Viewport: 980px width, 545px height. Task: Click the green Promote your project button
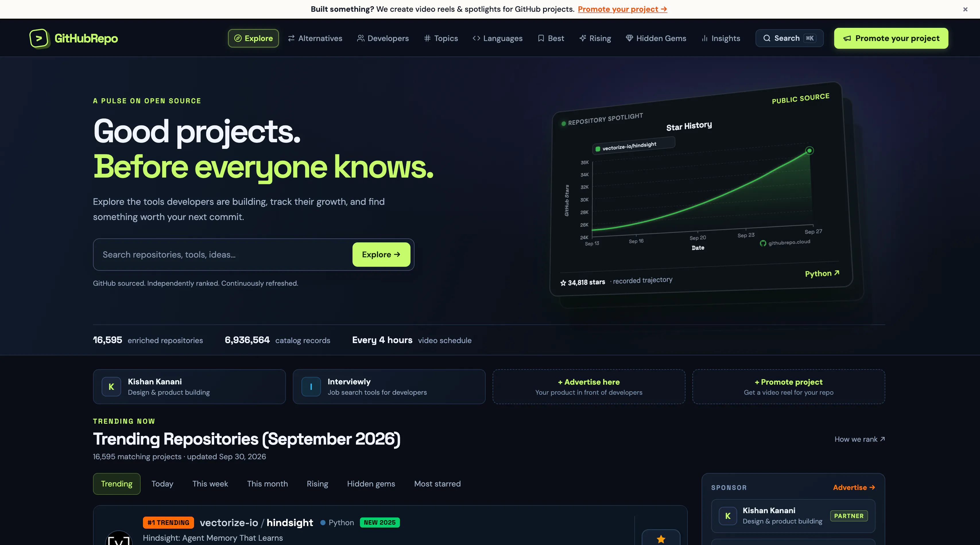pos(891,38)
